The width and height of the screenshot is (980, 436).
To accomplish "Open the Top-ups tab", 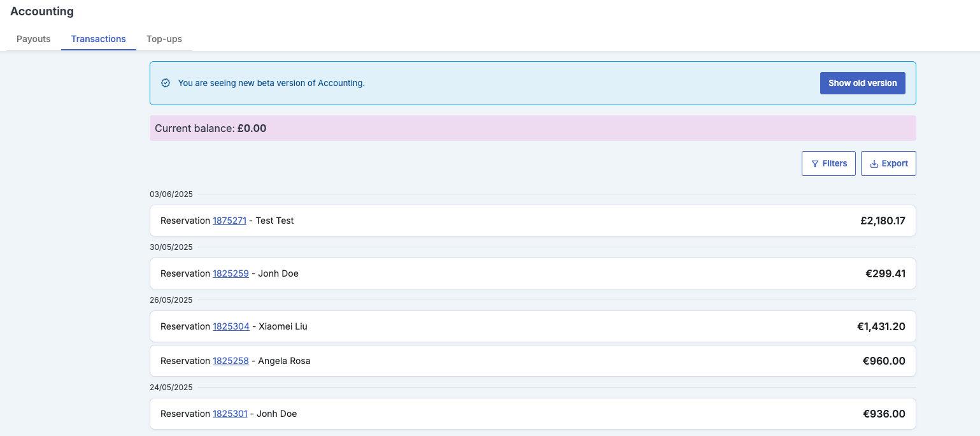I will tap(164, 39).
